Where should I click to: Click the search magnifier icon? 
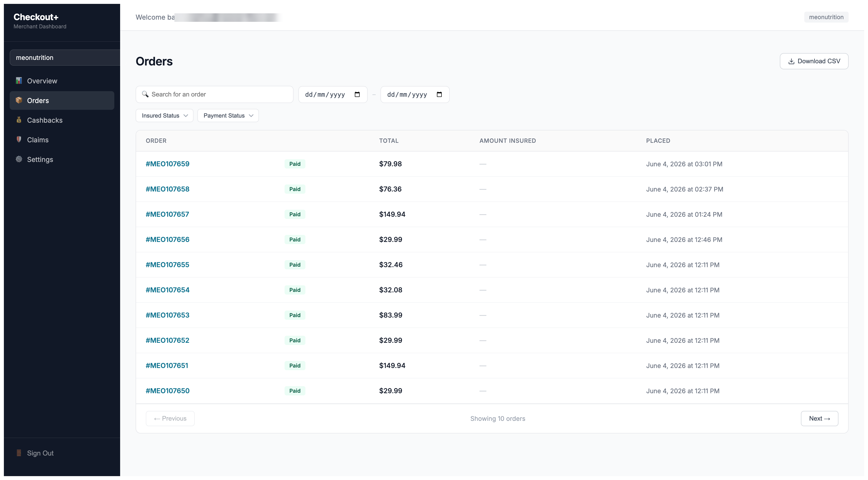145,94
